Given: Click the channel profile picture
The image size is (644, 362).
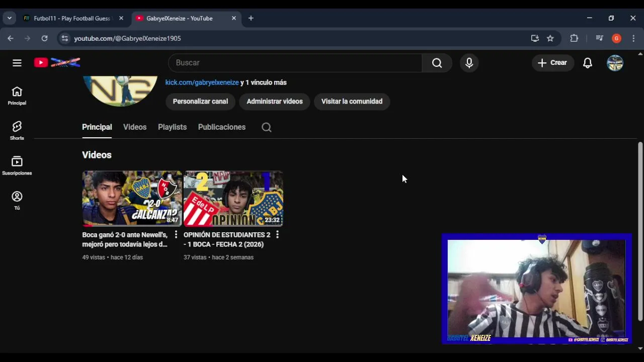Looking at the screenshot, I should 120,90.
